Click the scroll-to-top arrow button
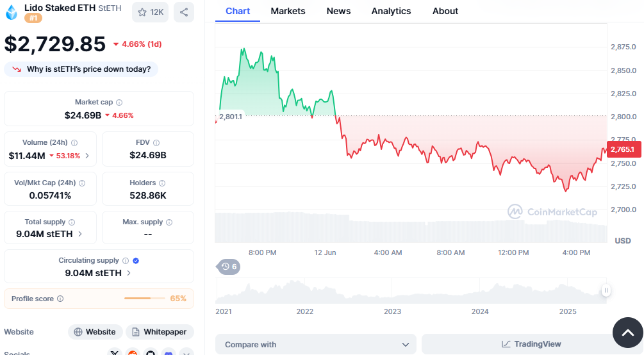 click(627, 333)
